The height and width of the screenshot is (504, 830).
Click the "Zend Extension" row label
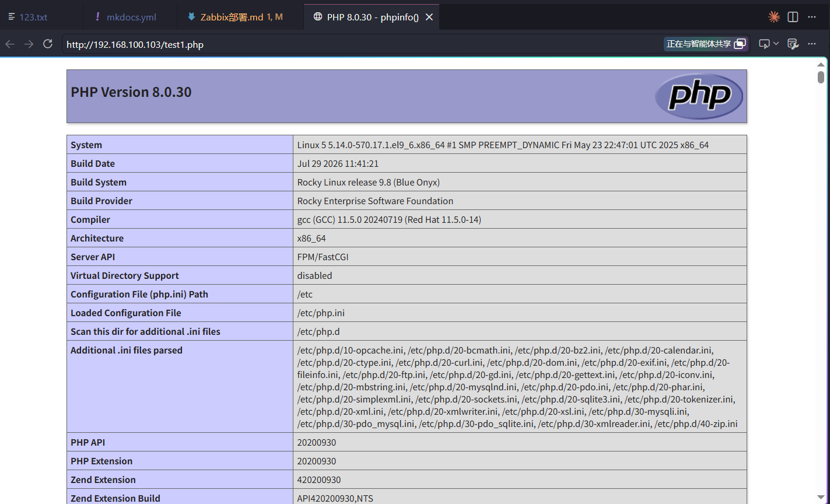(103, 480)
